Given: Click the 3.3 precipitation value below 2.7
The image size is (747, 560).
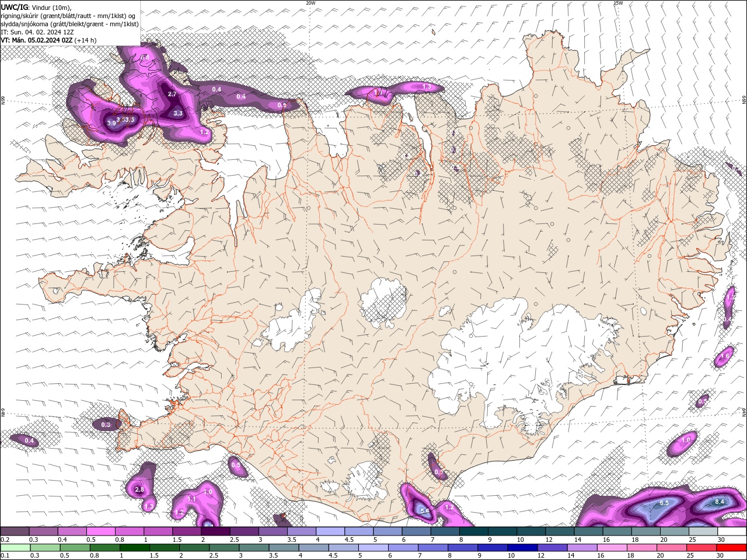Looking at the screenshot, I should (178, 113).
